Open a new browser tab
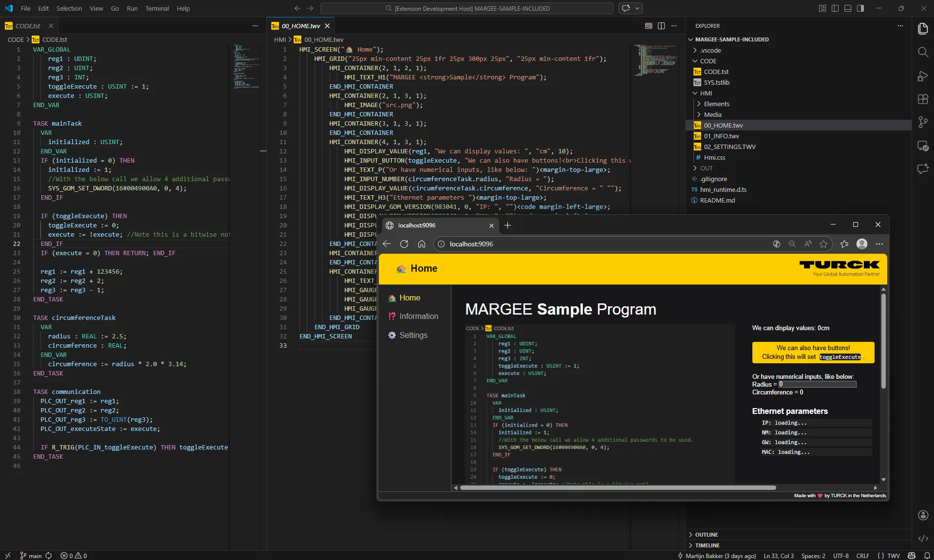This screenshot has width=934, height=560. click(x=507, y=225)
